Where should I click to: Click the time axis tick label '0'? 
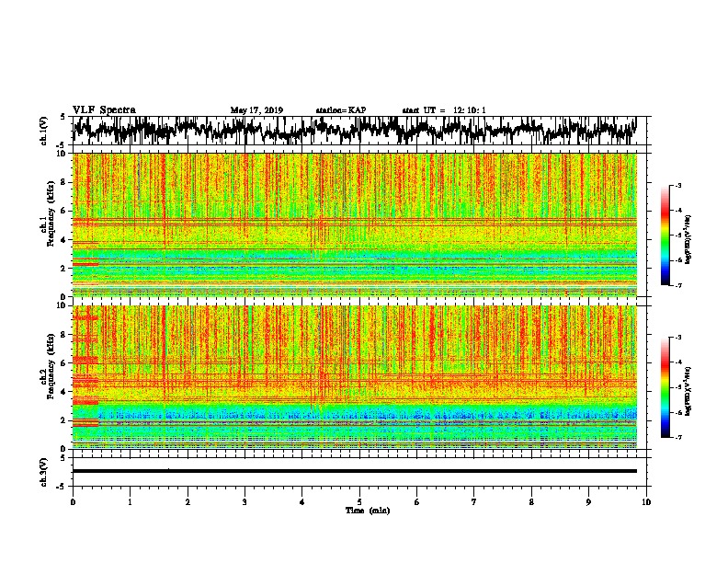73,502
